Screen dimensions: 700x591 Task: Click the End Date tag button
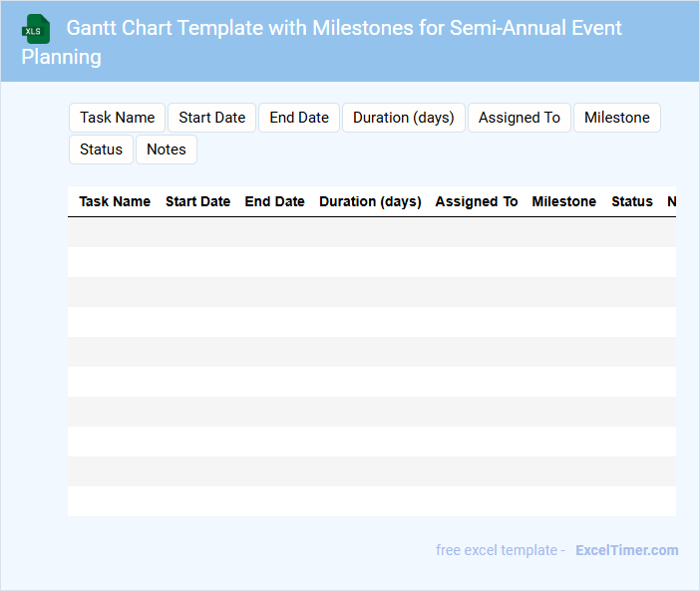tap(299, 118)
